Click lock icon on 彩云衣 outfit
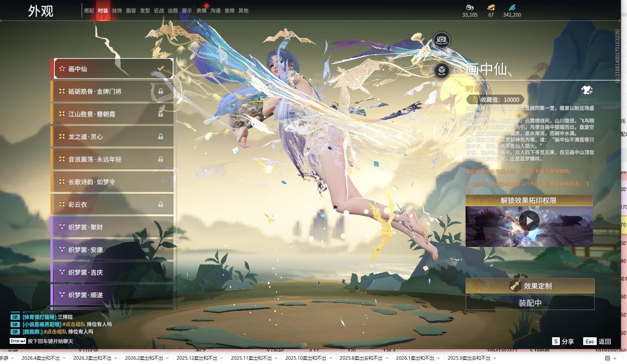 pos(160,204)
